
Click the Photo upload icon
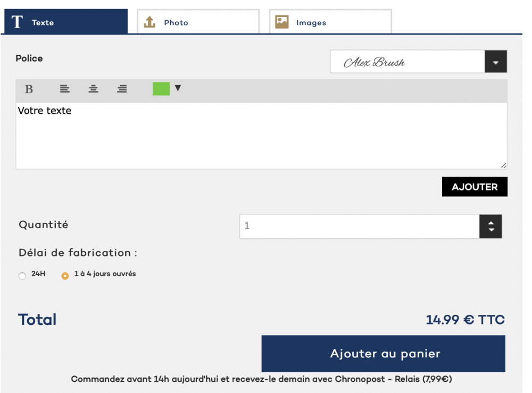(149, 22)
